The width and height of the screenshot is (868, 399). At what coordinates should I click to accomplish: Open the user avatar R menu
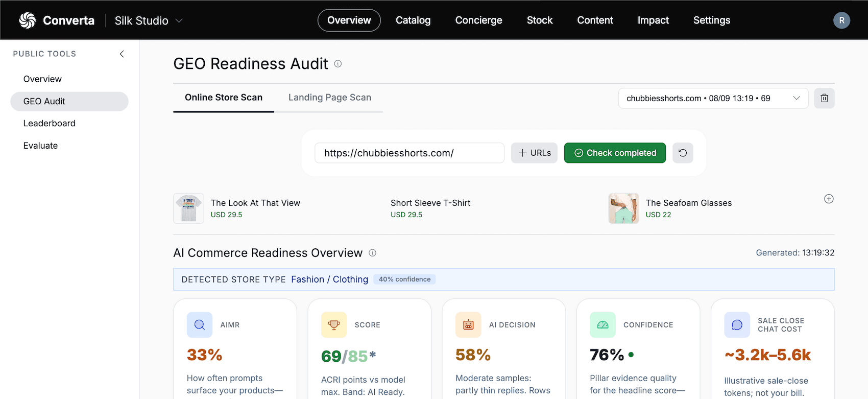click(x=841, y=20)
